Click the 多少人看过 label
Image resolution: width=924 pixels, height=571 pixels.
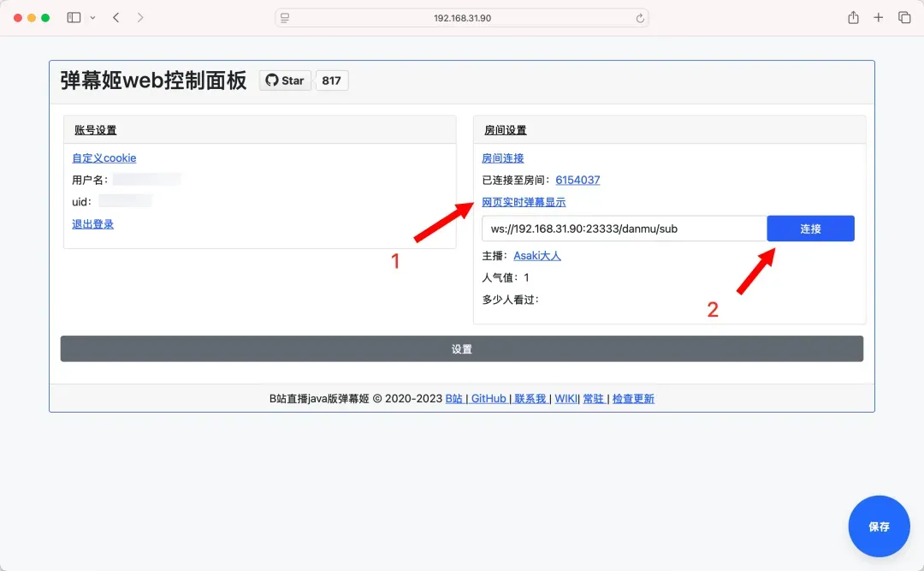(x=510, y=300)
